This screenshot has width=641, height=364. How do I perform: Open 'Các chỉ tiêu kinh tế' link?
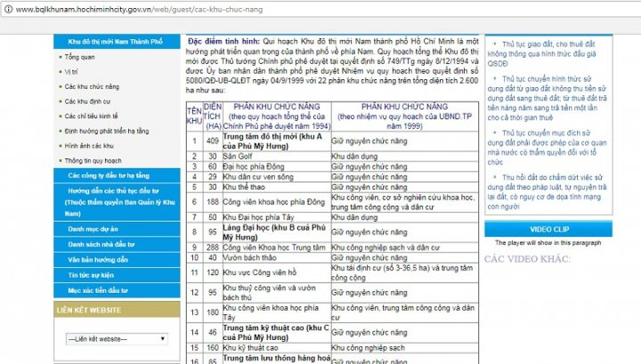(91, 116)
